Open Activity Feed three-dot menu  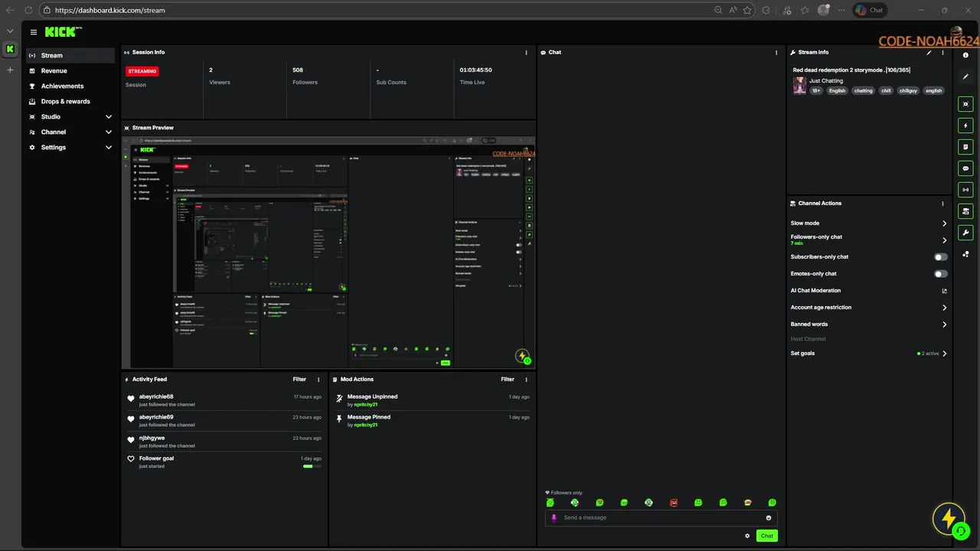click(x=318, y=380)
